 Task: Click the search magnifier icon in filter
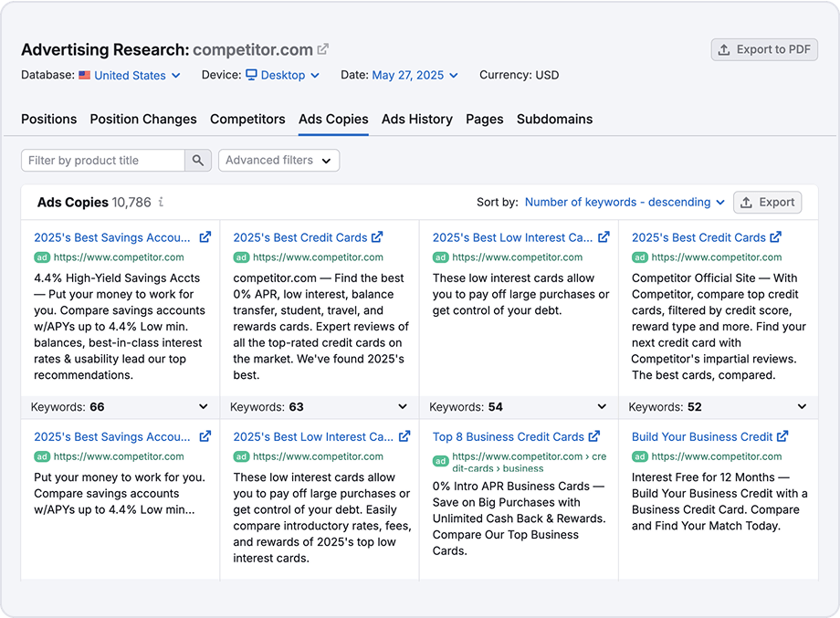(x=198, y=161)
